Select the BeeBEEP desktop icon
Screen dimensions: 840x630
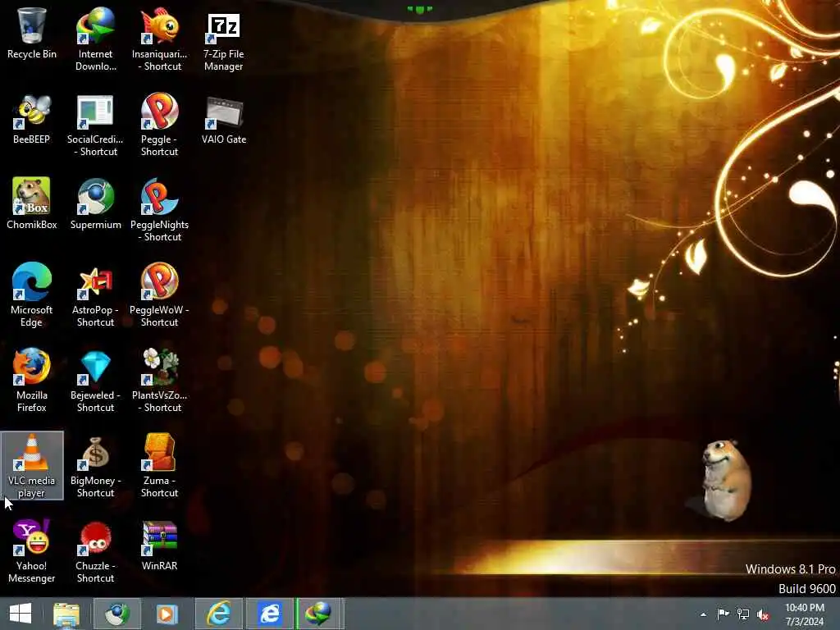[x=32, y=119]
